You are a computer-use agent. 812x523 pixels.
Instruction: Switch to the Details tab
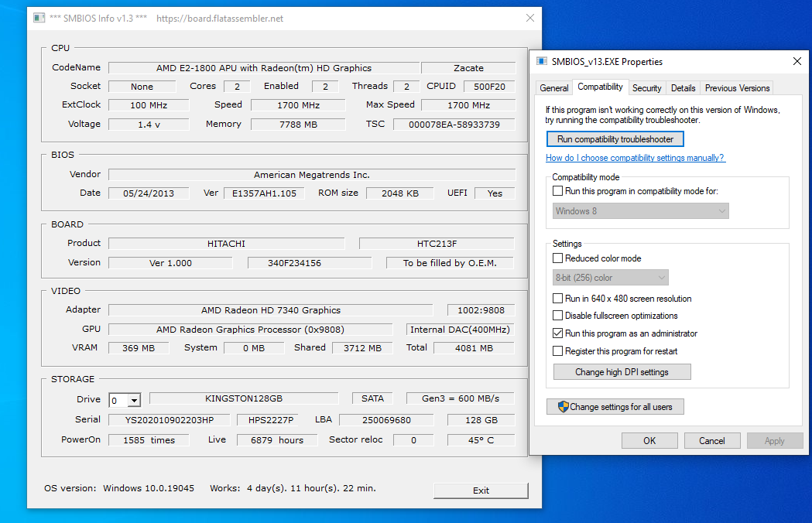(x=683, y=88)
